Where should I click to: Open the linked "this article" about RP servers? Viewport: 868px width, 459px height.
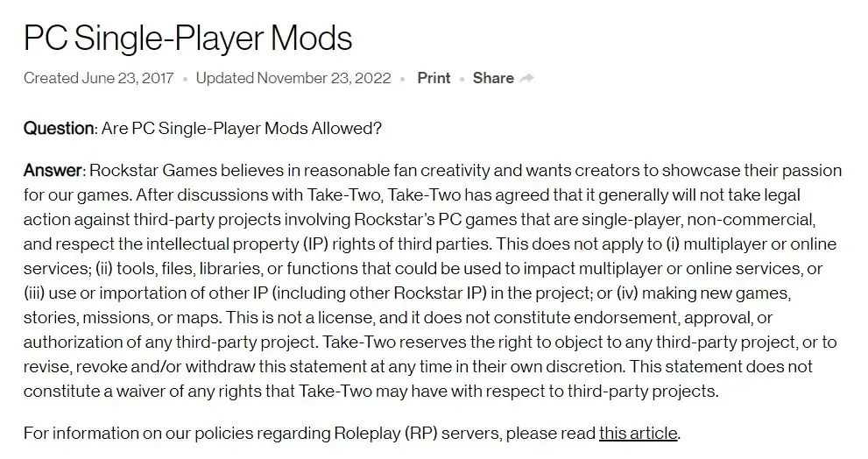(x=638, y=433)
